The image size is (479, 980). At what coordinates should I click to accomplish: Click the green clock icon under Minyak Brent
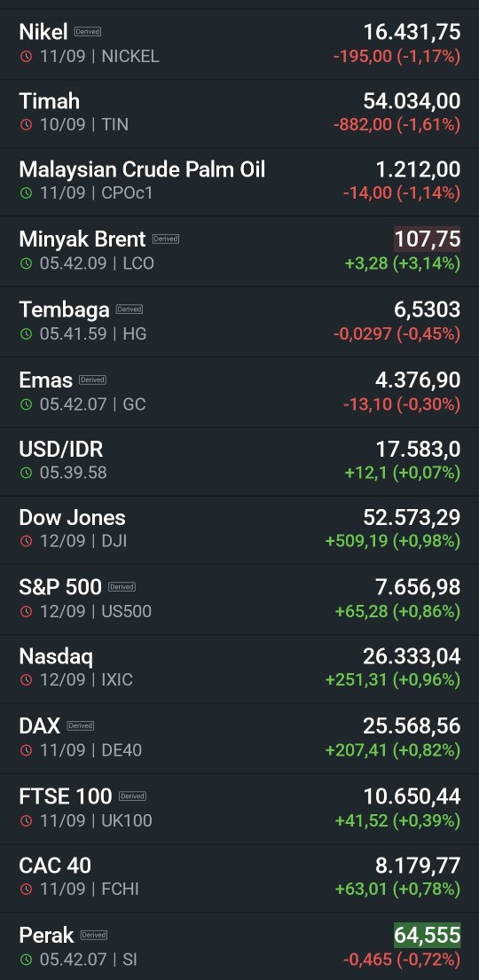pos(26,263)
